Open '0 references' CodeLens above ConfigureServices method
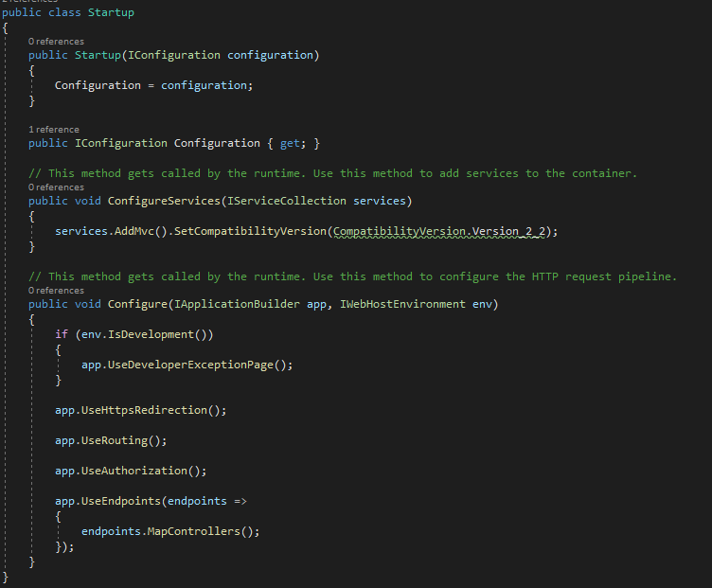The image size is (712, 588). (x=56, y=187)
